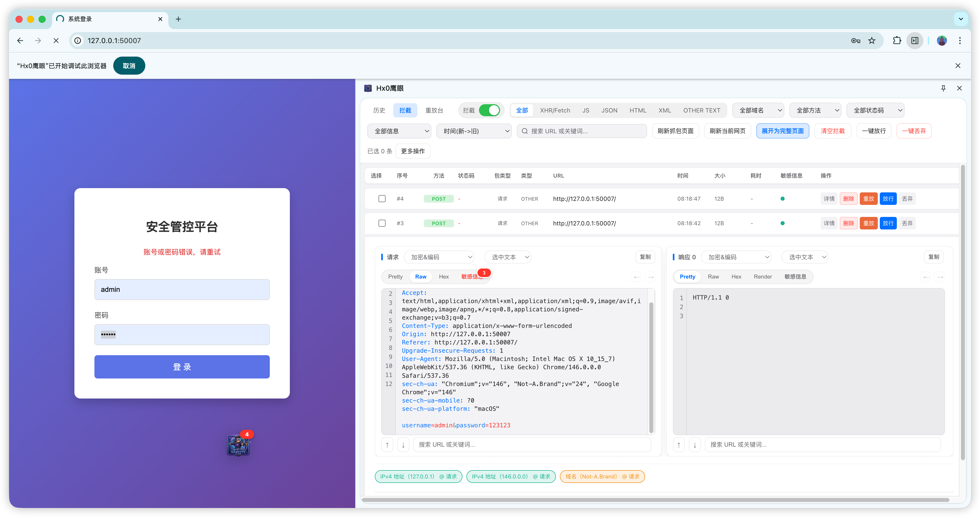Open Chrome extensions puzzle icon

click(897, 40)
